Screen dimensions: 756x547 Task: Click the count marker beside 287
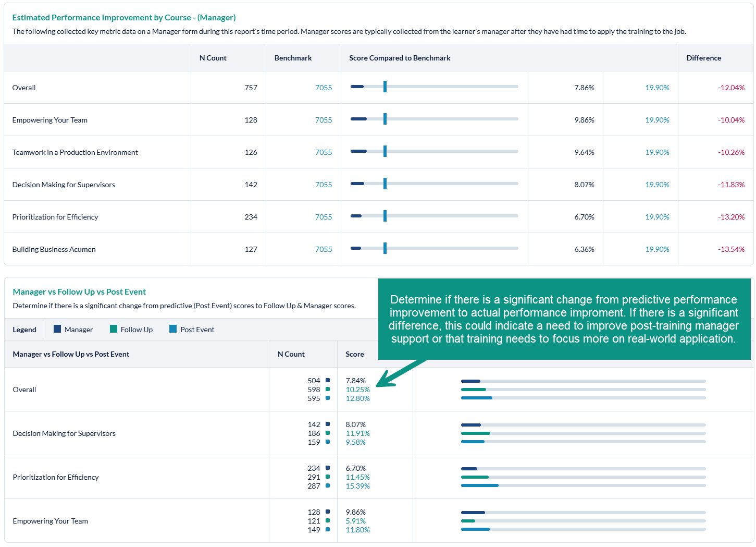[x=328, y=485]
